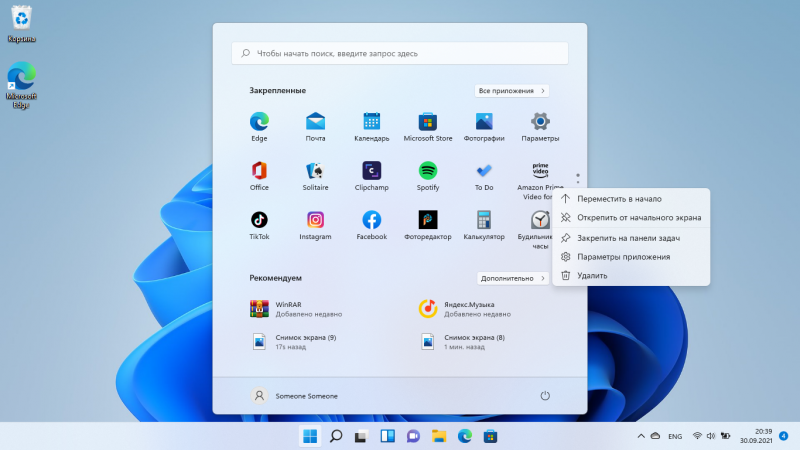
Task: Launch the Калькулятор app
Action: [484, 219]
